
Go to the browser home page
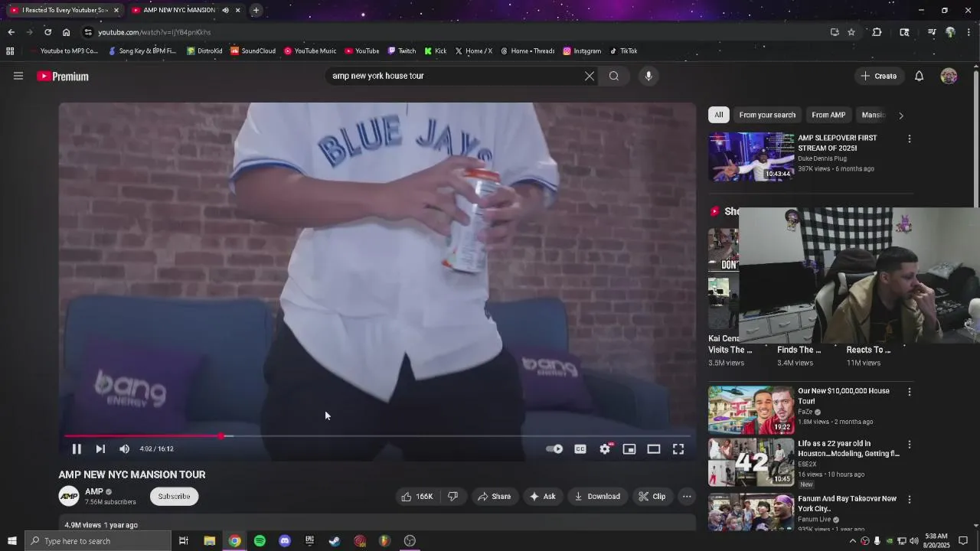pos(66,32)
